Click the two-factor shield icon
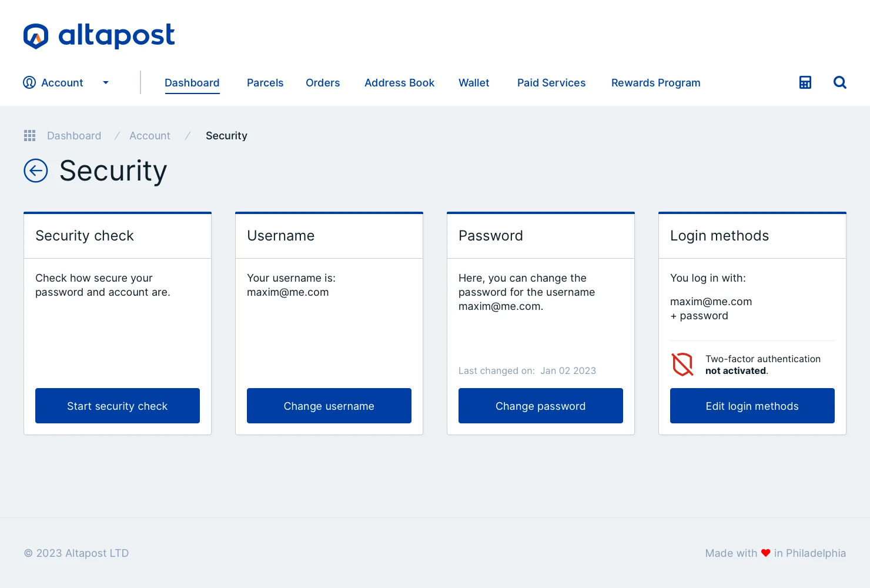 pos(682,365)
